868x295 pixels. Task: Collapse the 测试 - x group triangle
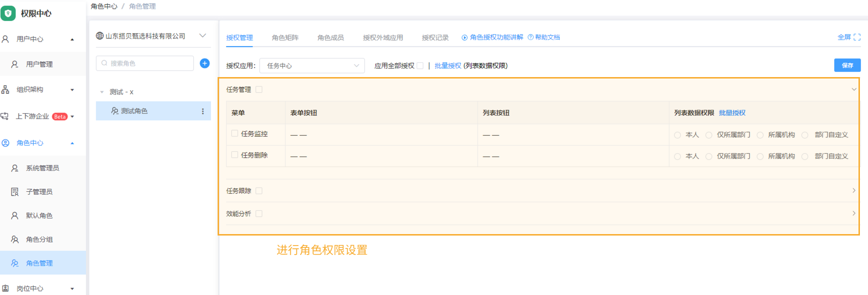(x=102, y=92)
